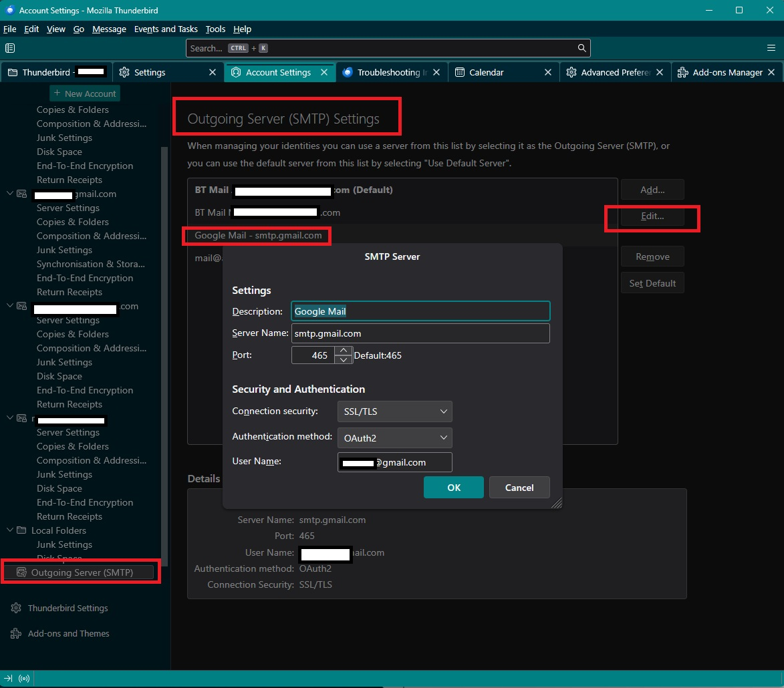The width and height of the screenshot is (784, 688).
Task: Open Add-ons and Themes link
Action: [68, 633]
